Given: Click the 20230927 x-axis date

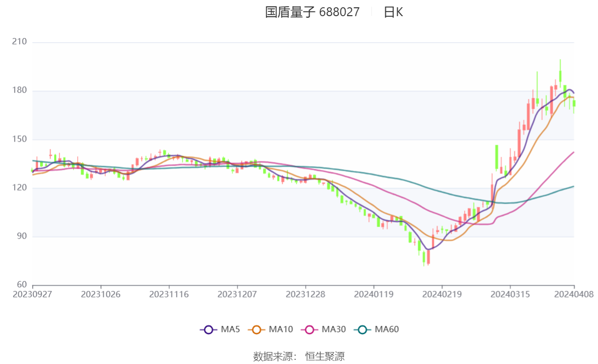Looking at the screenshot, I should 32,294.
